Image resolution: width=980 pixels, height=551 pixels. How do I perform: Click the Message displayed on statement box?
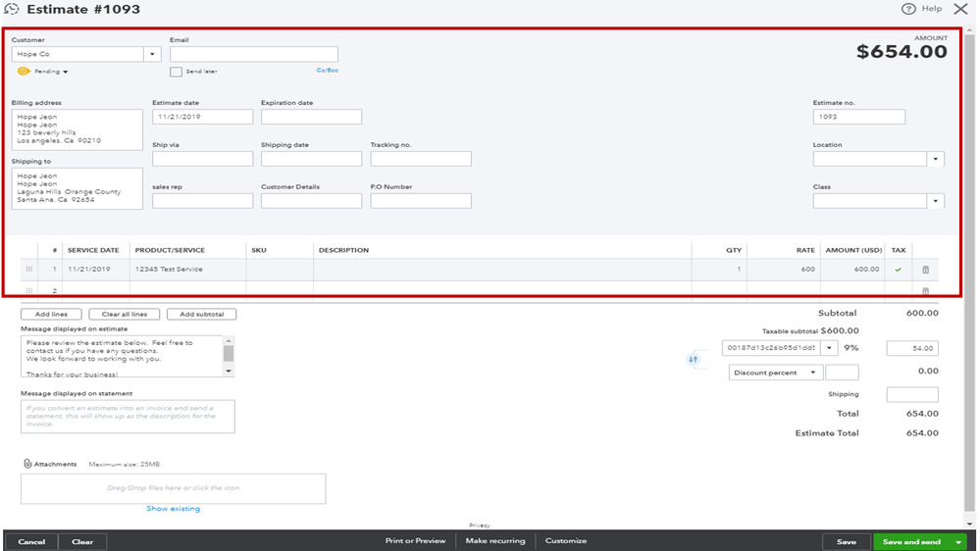click(x=128, y=417)
